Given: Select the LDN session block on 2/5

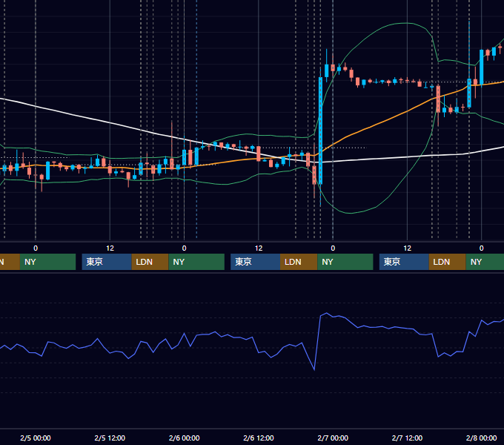Looking at the screenshot, I should [150, 262].
